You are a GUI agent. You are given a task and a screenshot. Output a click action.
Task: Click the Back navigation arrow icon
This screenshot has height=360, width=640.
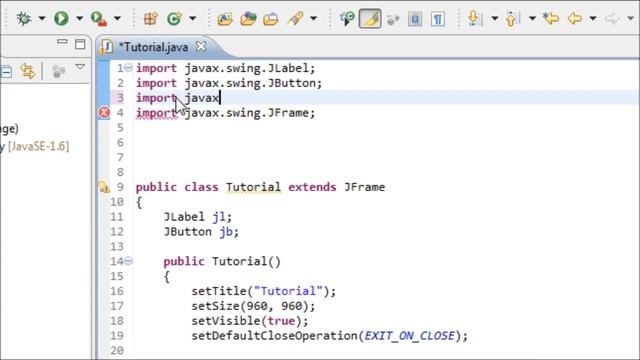pyautogui.click(x=575, y=18)
